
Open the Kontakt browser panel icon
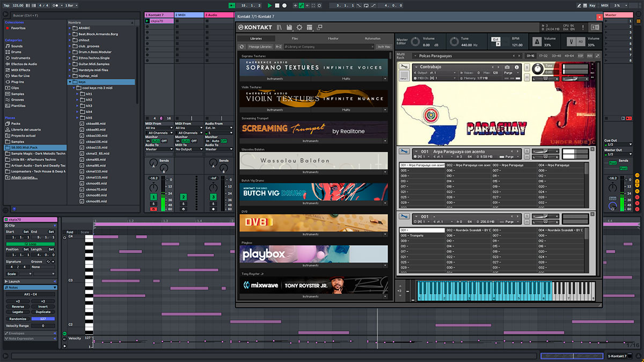(x=280, y=27)
